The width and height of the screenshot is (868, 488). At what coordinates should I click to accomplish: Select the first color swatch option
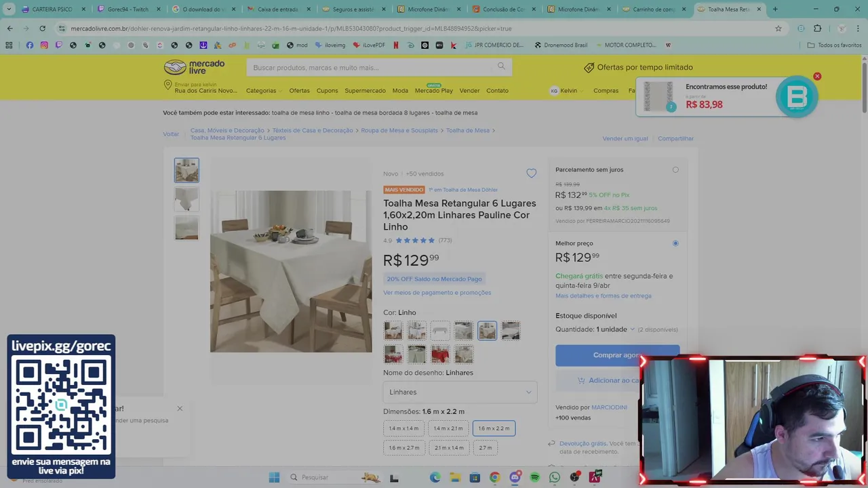[393, 331]
